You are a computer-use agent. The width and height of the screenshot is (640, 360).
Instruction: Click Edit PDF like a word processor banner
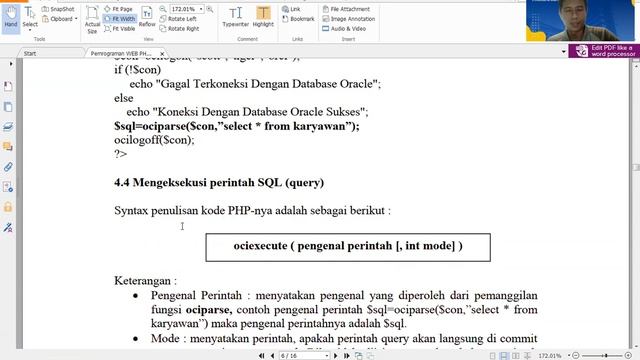click(x=604, y=51)
